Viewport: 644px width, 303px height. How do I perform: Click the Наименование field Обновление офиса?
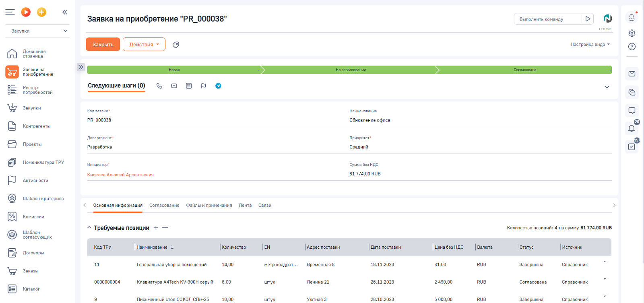pos(481,120)
